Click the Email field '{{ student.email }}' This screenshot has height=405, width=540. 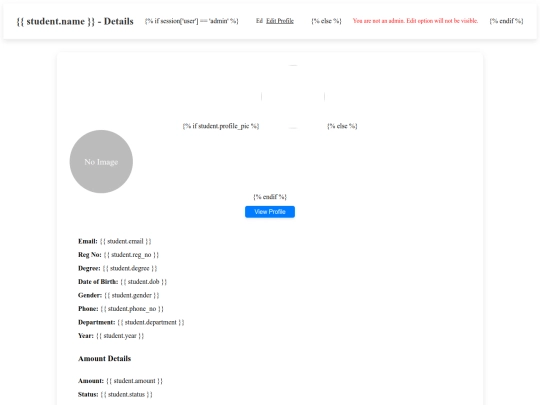126,241
